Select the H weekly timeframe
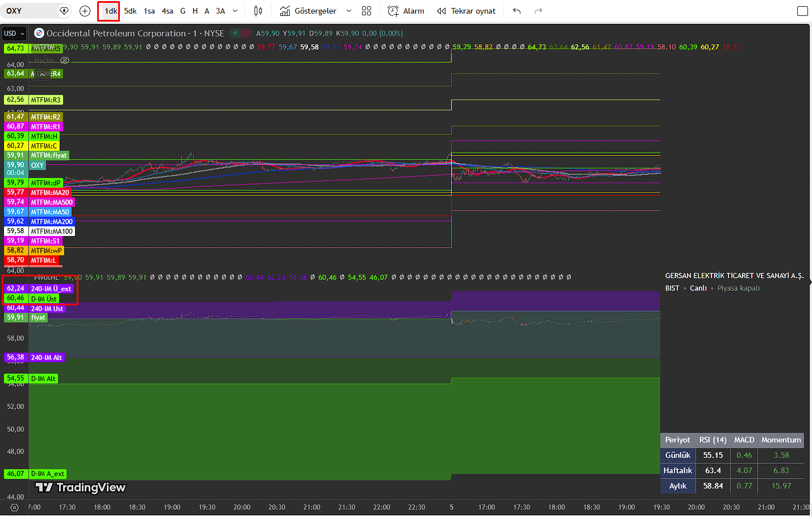The image size is (812, 517). pos(195,11)
